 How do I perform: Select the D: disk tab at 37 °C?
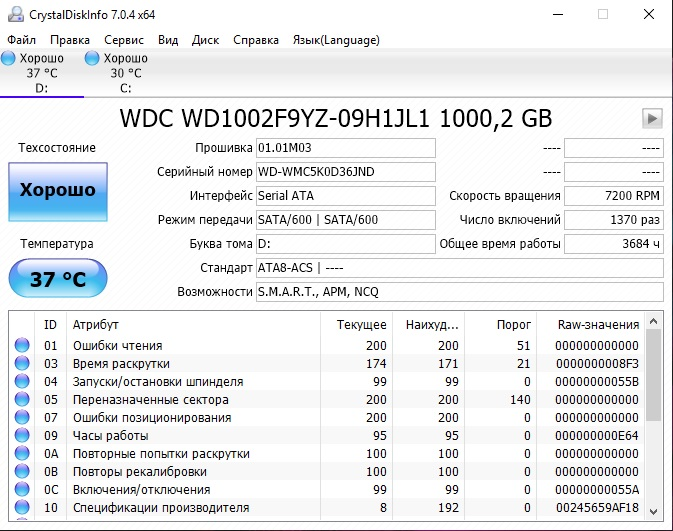(42, 73)
